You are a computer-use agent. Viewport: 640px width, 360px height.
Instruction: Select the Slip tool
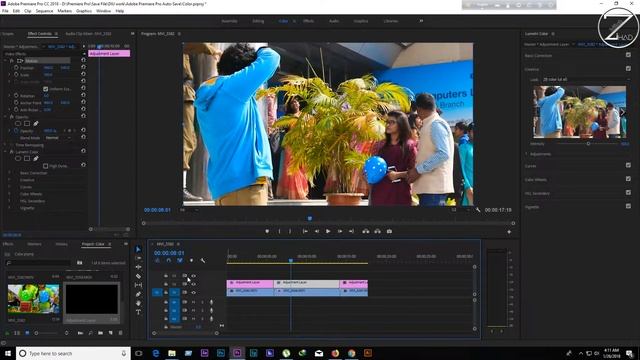click(138, 285)
